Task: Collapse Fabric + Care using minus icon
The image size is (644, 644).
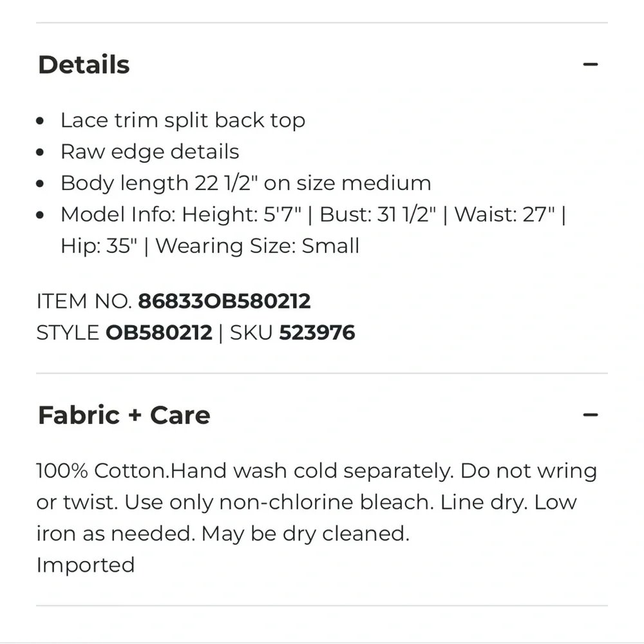Action: [x=590, y=415]
